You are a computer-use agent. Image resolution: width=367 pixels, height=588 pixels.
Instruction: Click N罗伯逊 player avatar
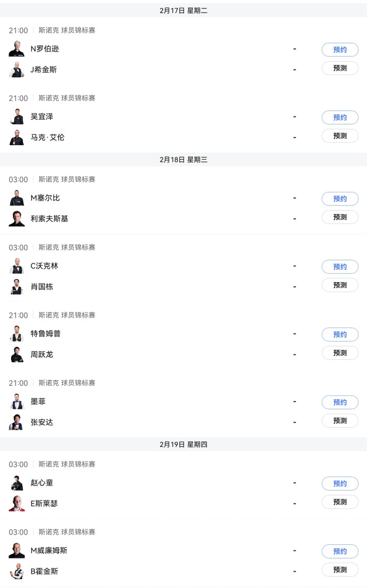point(17,49)
